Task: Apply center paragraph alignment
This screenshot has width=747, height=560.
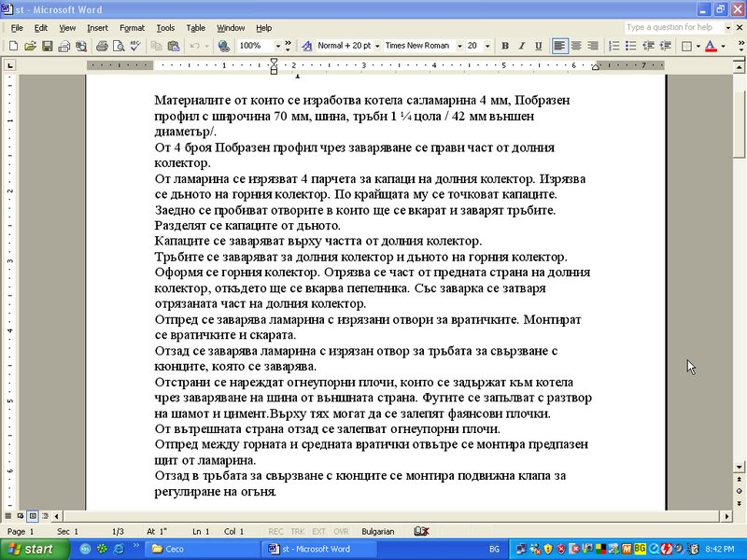Action: click(574, 45)
